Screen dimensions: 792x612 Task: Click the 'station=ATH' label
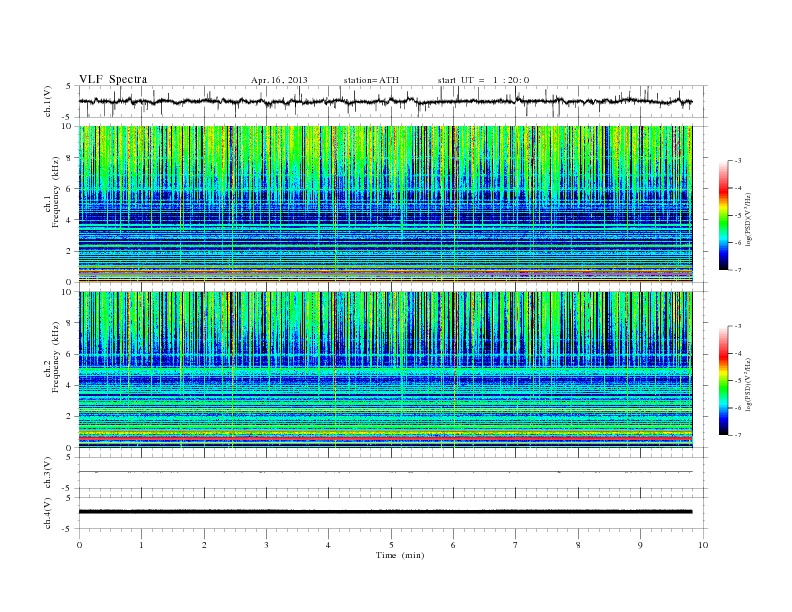point(371,80)
